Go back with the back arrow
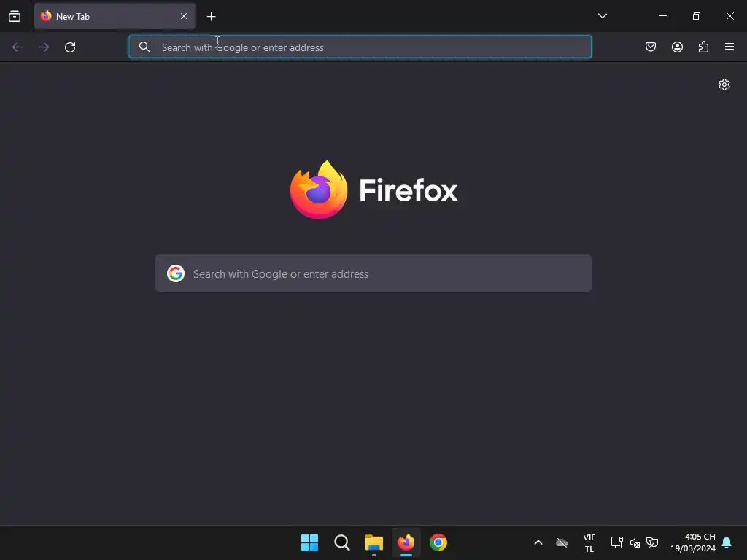 coord(18,47)
